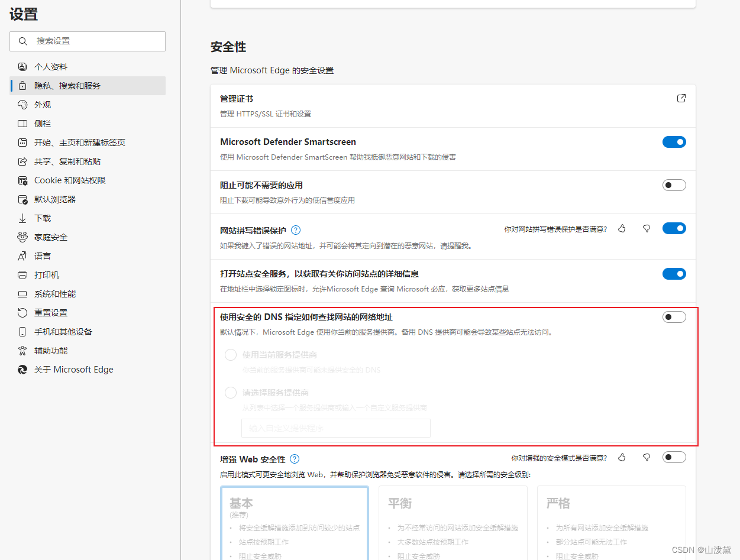740x560 pixels.
Task: Click the language icon beside 语言
Action: 22,256
